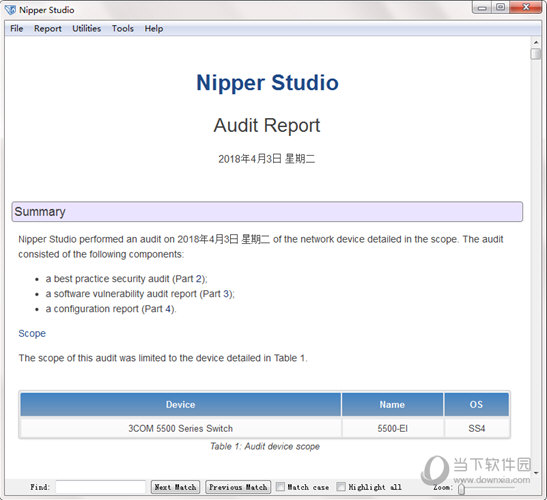Click the Zoom slider handle
Image resolution: width=547 pixels, height=500 pixels.
[x=461, y=489]
